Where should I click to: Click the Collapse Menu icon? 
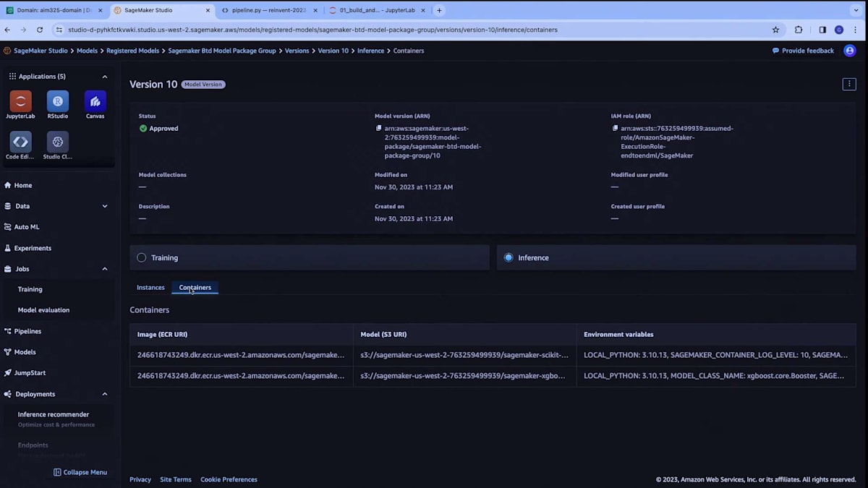point(57,472)
